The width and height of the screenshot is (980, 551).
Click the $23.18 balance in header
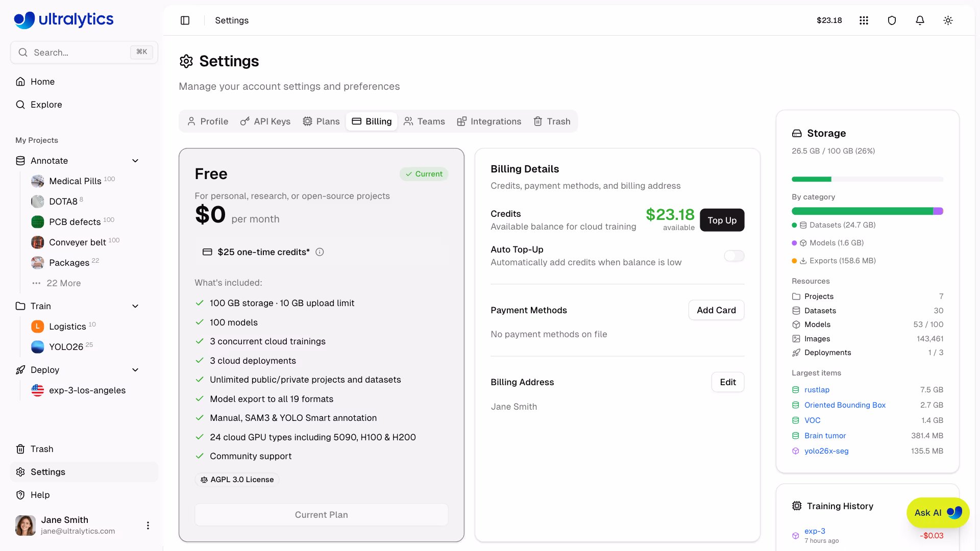click(829, 20)
